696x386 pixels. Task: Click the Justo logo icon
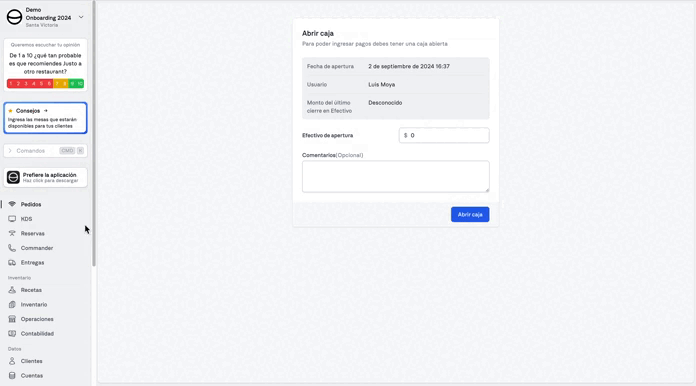14,17
